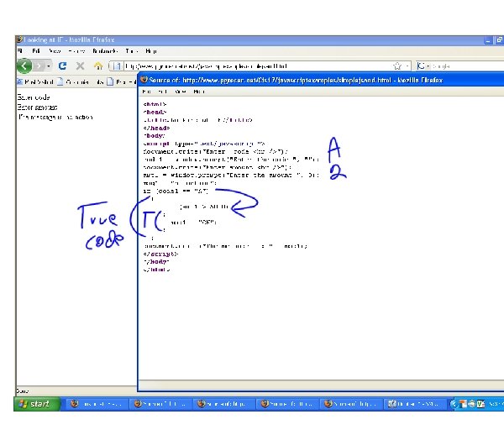Click the grey Stop loading X icon

[80, 66]
